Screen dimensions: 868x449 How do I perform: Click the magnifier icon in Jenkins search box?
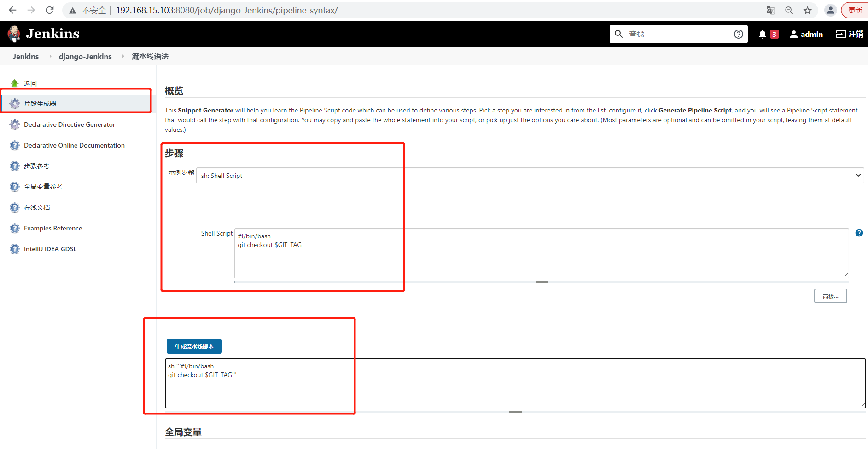point(619,34)
